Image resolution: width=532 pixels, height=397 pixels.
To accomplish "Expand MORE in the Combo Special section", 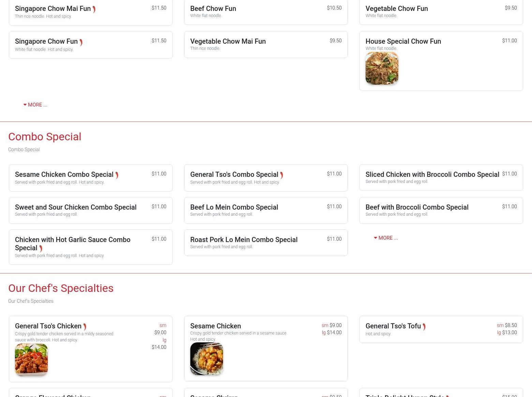I will 386,238.
